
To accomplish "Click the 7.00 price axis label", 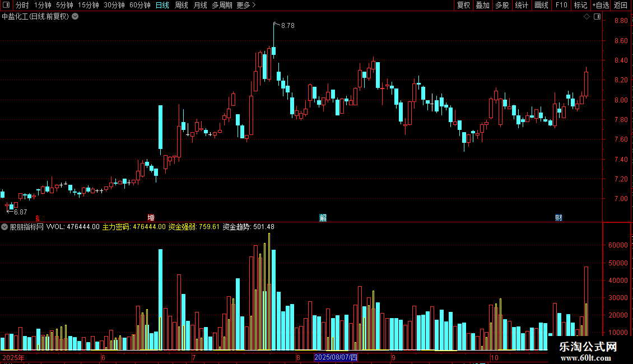I will pos(621,199).
